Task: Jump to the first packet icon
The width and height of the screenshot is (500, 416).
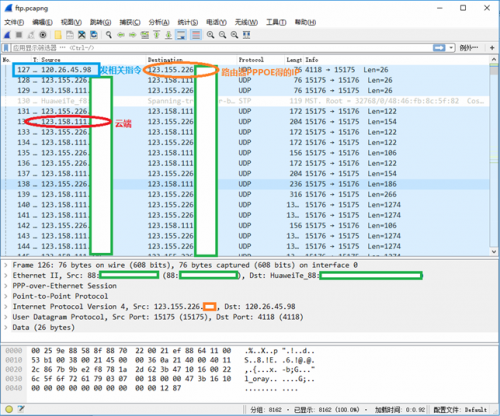Action: (157, 35)
